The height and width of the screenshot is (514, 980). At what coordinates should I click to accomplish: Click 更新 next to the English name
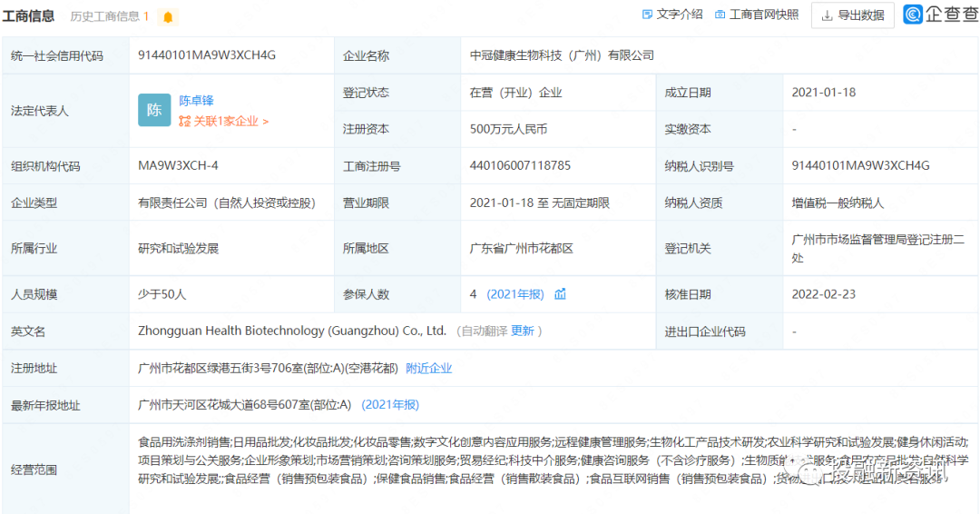523,331
